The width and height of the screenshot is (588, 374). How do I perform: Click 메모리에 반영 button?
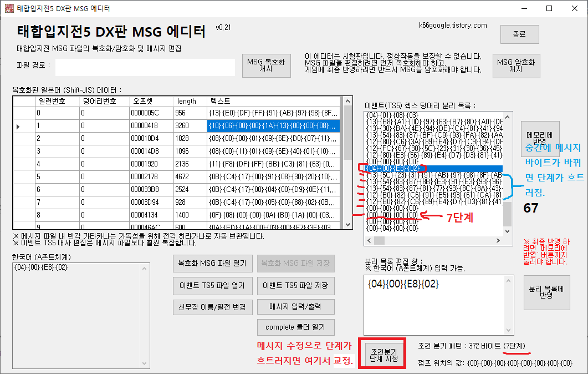(540, 138)
